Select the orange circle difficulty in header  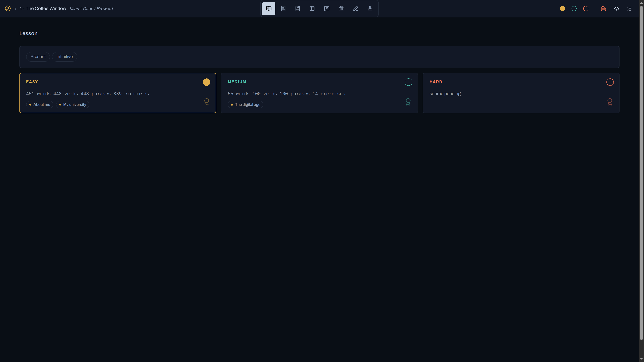point(586,9)
